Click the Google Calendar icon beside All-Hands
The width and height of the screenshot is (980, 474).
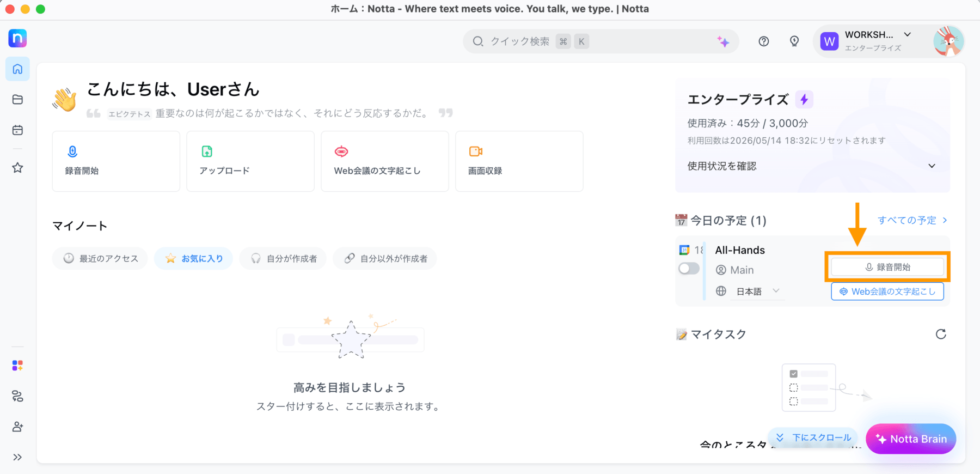click(684, 250)
